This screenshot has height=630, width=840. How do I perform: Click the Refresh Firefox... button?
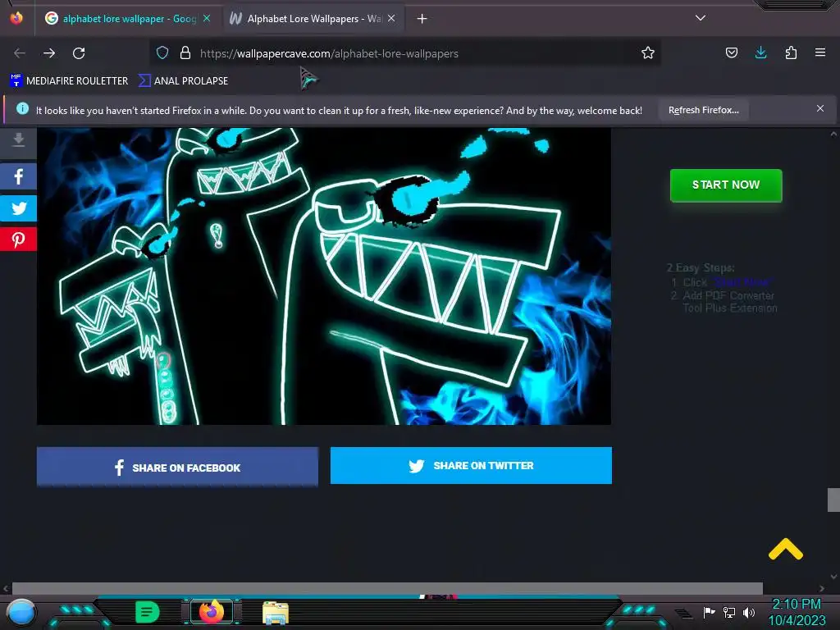(x=703, y=111)
